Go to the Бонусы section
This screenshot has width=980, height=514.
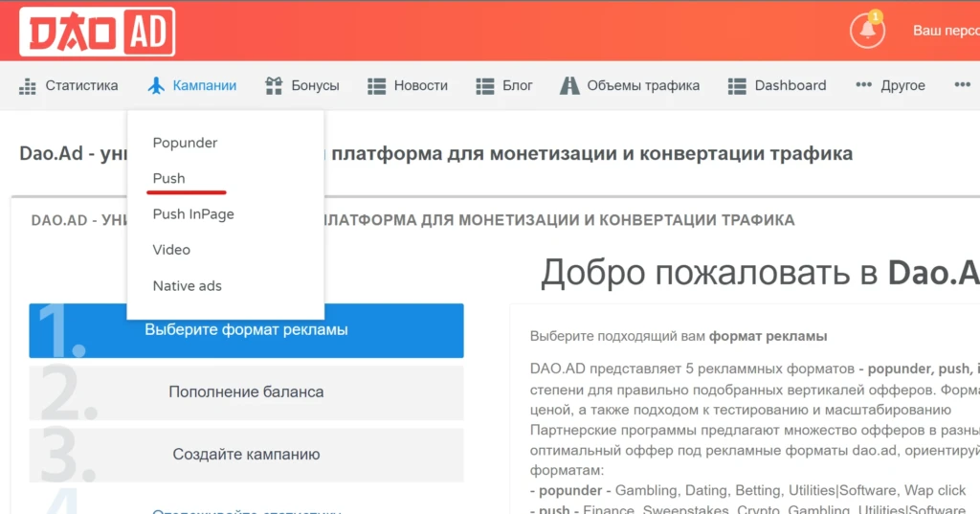315,86
